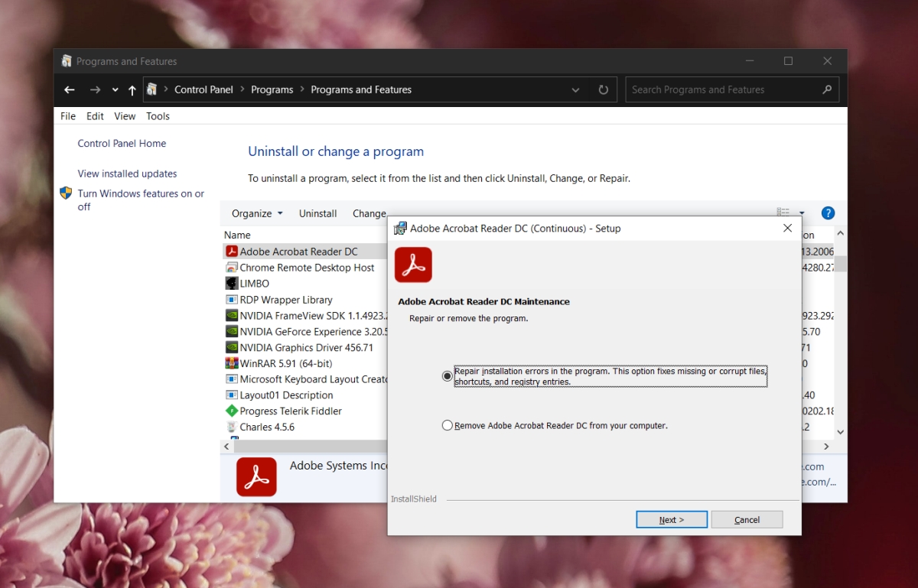This screenshot has height=588, width=918.
Task: Click the Charles 4.5.6 icon
Action: click(x=232, y=427)
